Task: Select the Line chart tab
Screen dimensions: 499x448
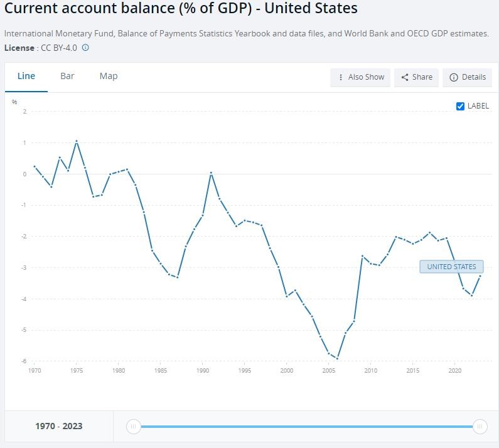Action: [x=26, y=76]
